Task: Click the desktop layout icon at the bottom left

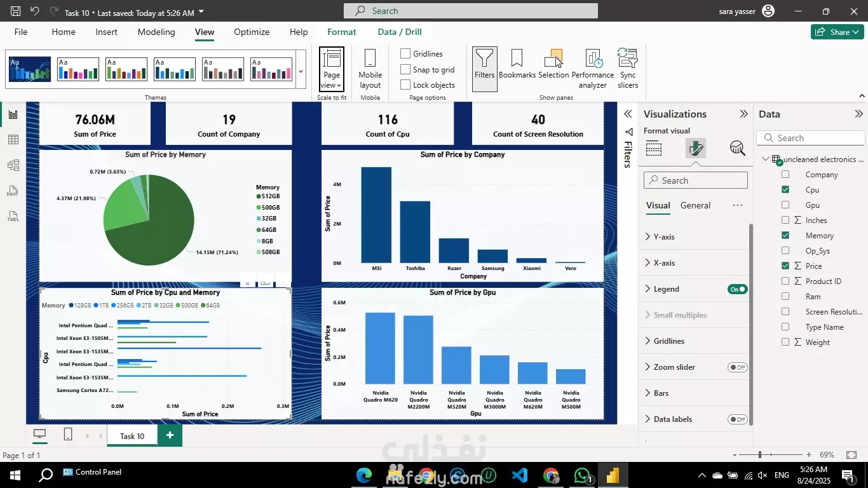Action: (x=40, y=435)
